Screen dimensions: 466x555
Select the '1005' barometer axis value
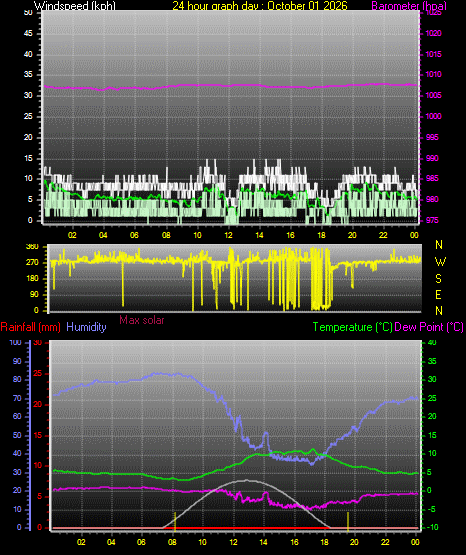coord(433,95)
